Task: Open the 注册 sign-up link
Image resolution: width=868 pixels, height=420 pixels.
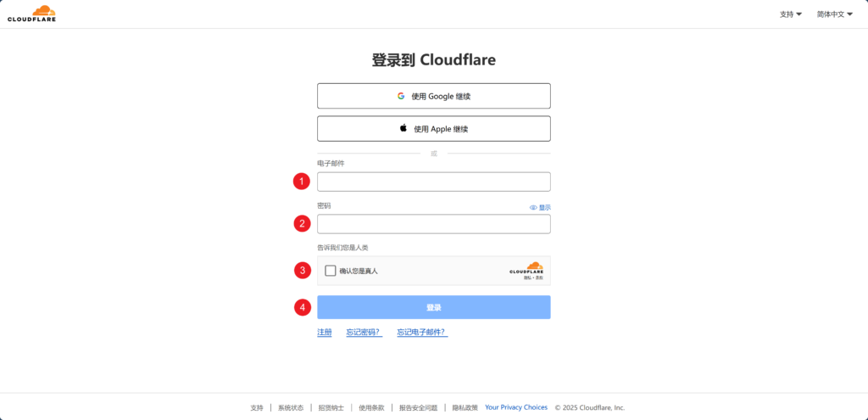Action: [x=325, y=333]
